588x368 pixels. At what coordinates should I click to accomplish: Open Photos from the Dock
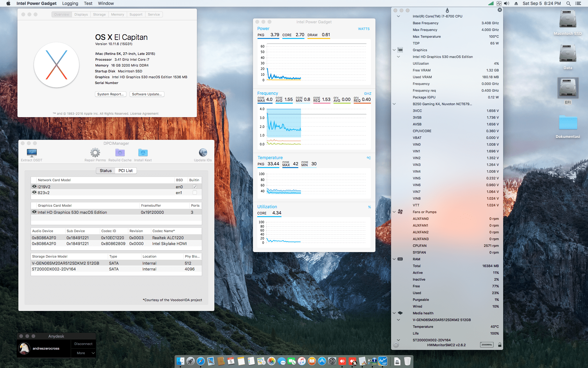(x=272, y=361)
